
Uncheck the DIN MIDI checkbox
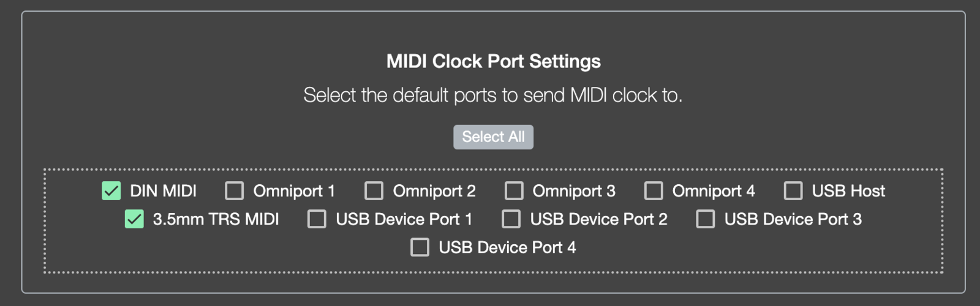(x=111, y=191)
